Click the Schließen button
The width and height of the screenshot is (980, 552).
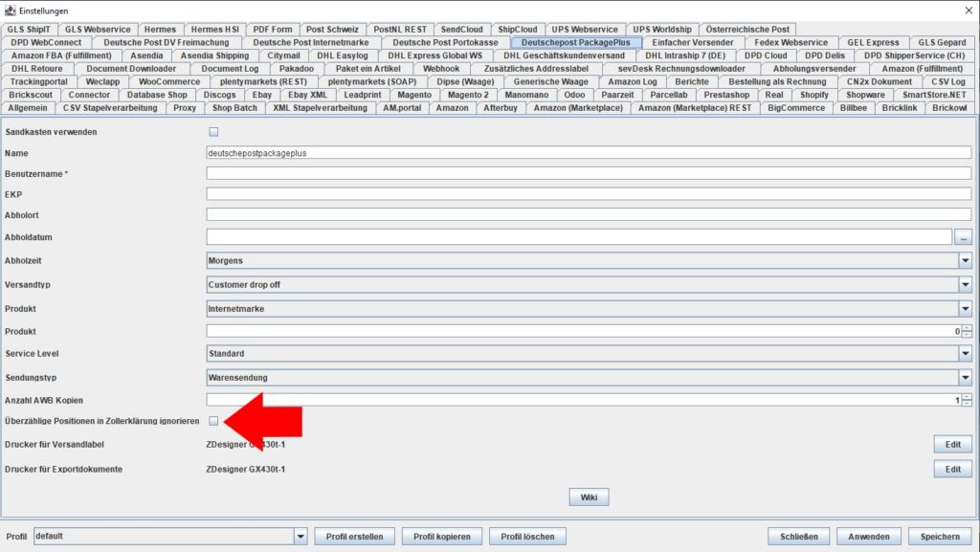coord(799,537)
